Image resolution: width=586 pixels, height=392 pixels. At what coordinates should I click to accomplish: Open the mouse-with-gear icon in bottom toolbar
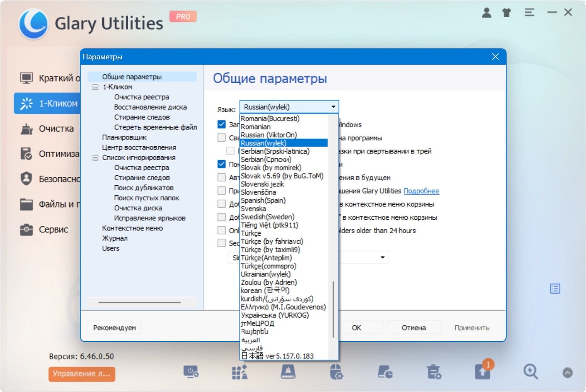[x=336, y=372]
